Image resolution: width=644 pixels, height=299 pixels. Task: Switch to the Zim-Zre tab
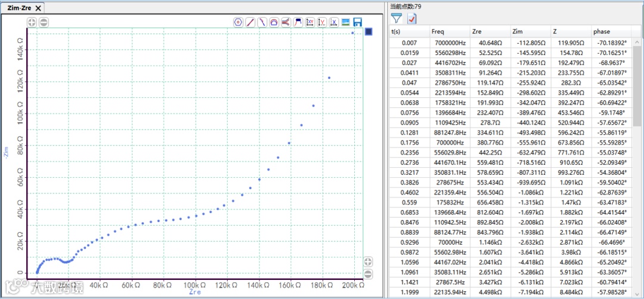point(19,8)
